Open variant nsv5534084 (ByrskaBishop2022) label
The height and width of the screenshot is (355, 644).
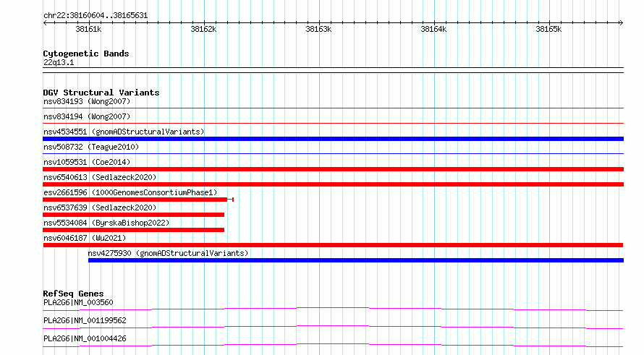(x=106, y=223)
